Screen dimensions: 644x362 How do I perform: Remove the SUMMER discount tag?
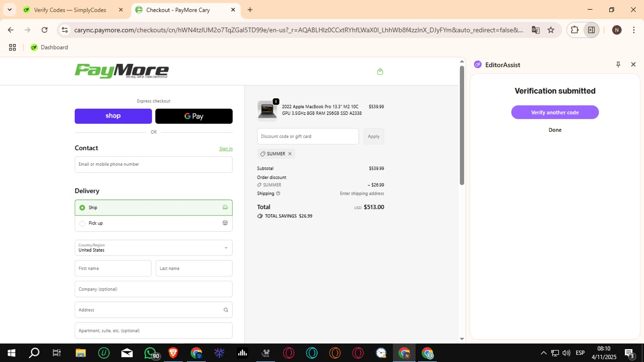[x=290, y=154]
